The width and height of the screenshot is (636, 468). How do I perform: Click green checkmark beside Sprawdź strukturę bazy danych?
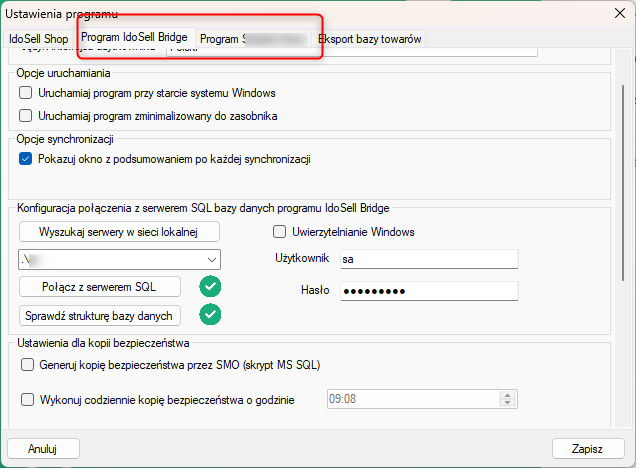(210, 315)
